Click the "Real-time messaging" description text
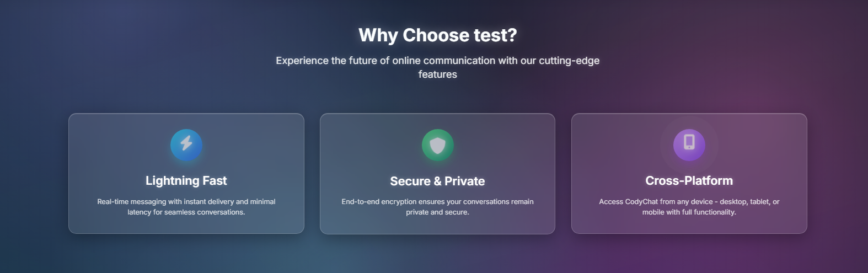The width and height of the screenshot is (868, 273). coord(132,202)
